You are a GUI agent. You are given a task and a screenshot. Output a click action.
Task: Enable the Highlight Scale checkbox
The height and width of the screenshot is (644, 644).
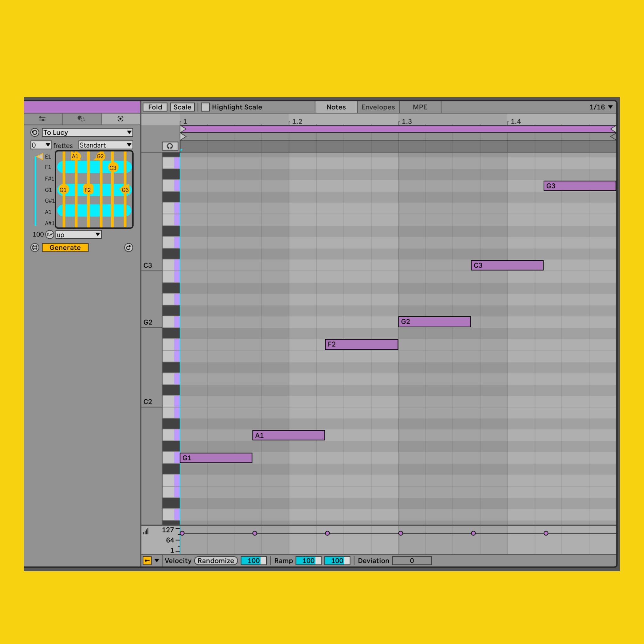coord(205,107)
